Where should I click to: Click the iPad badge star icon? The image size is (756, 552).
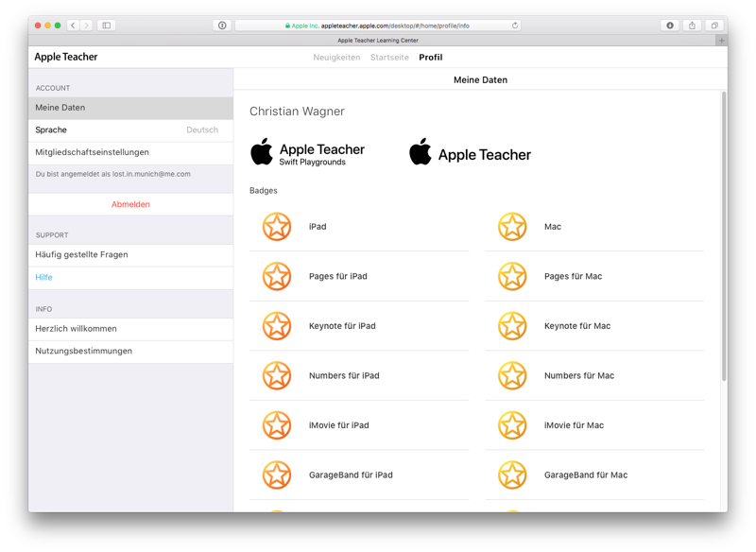tap(277, 226)
